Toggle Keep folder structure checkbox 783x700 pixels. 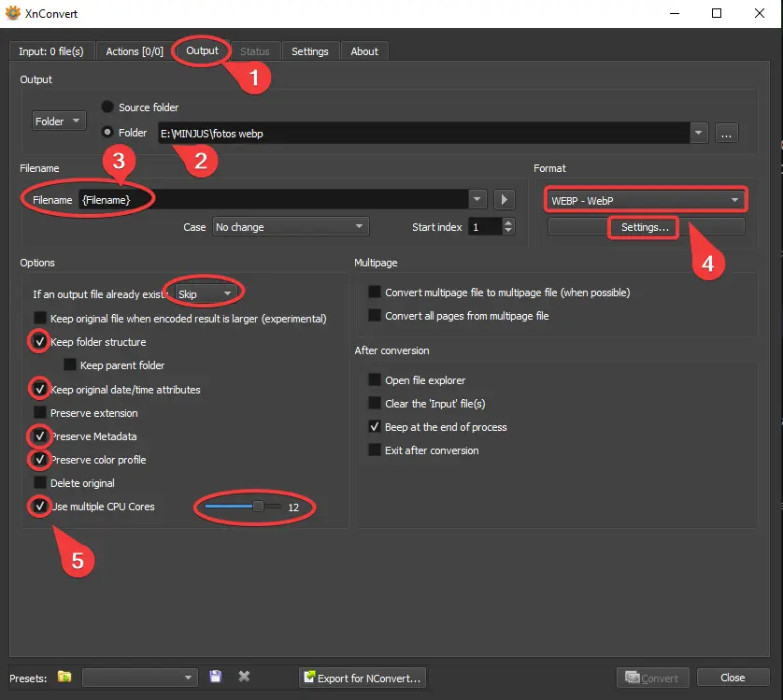point(40,342)
